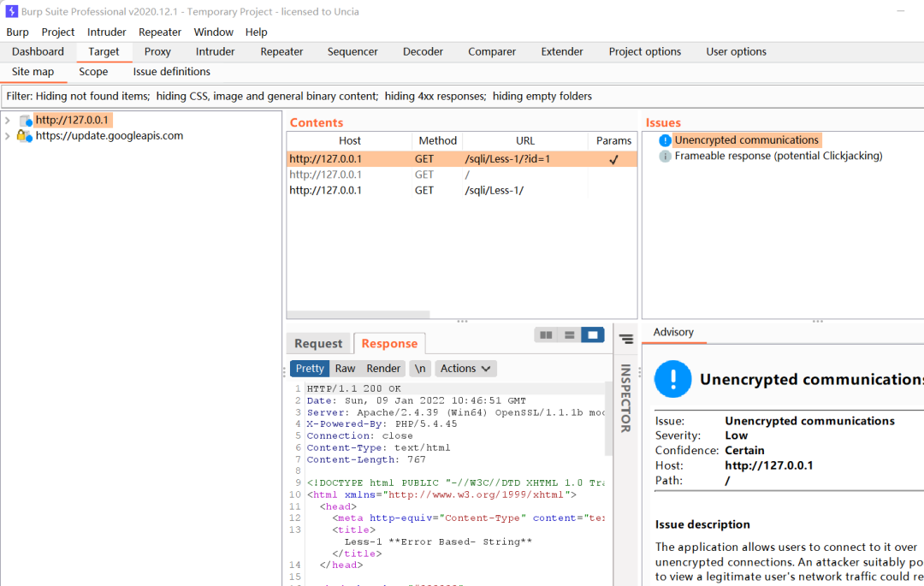Open the Window menu

213,33
